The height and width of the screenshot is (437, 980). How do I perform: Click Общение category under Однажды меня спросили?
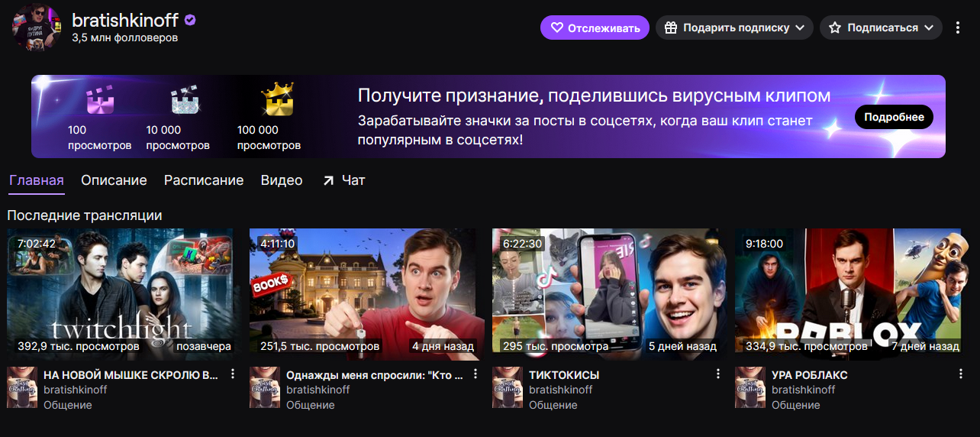coord(311,405)
